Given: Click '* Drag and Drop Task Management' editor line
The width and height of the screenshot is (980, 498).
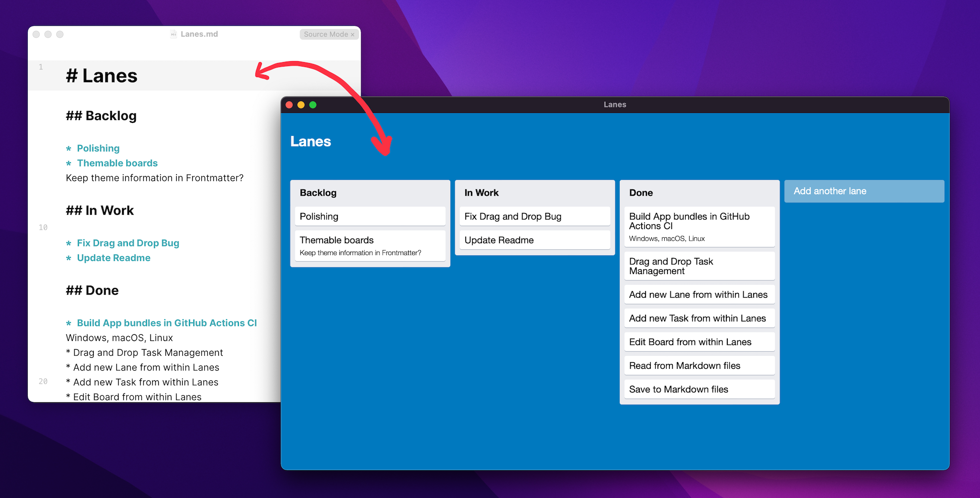Looking at the screenshot, I should click(x=145, y=353).
